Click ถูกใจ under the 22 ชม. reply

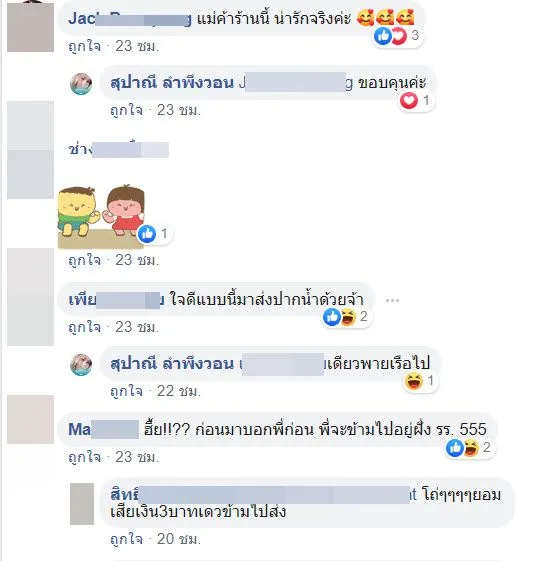126,391
